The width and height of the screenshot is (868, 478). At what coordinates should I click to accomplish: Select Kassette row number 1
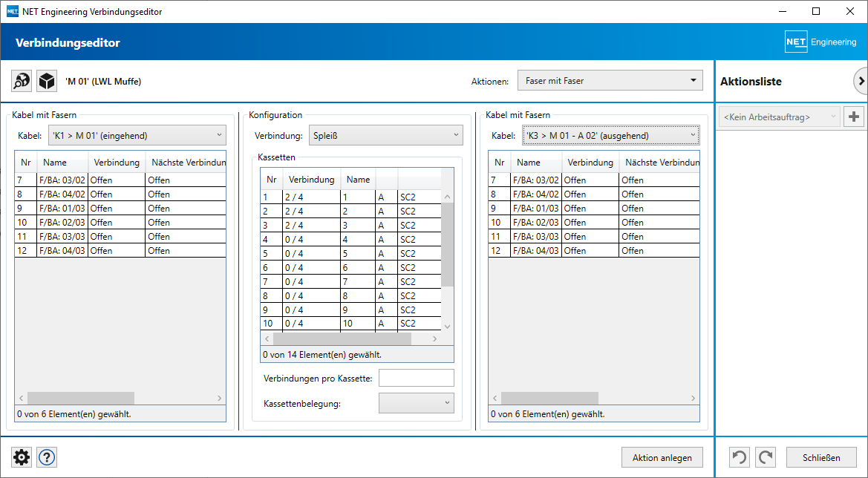click(x=351, y=197)
